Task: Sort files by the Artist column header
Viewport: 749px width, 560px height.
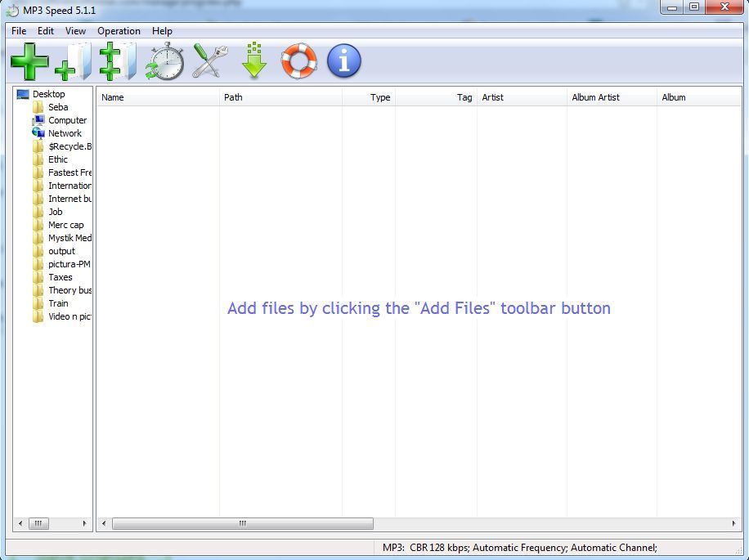Action: [492, 97]
